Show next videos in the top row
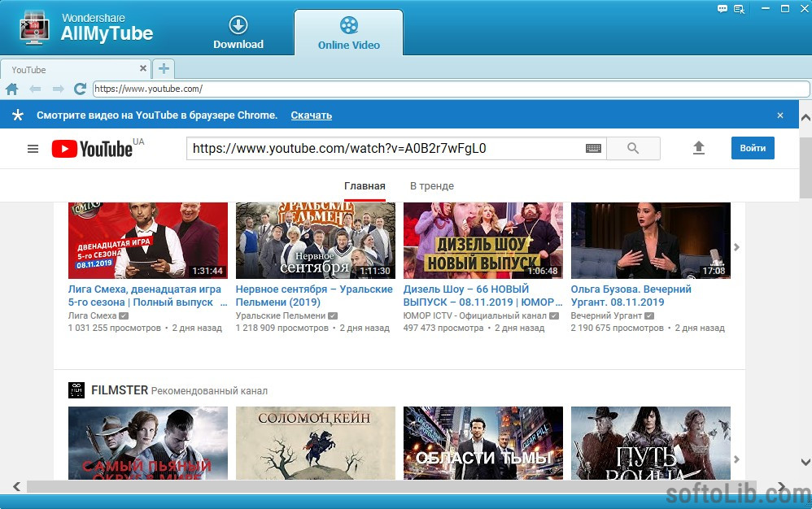The width and height of the screenshot is (812, 509). point(736,247)
